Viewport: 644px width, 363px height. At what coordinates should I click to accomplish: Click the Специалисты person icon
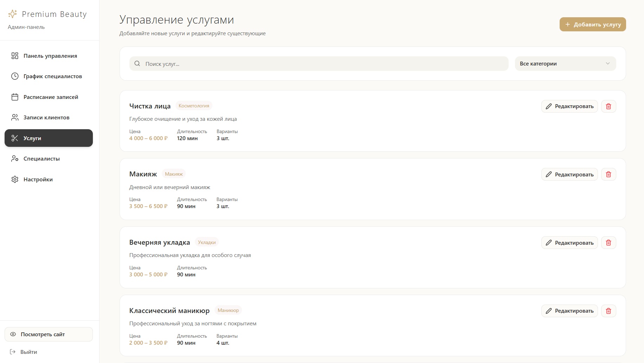[x=15, y=158]
